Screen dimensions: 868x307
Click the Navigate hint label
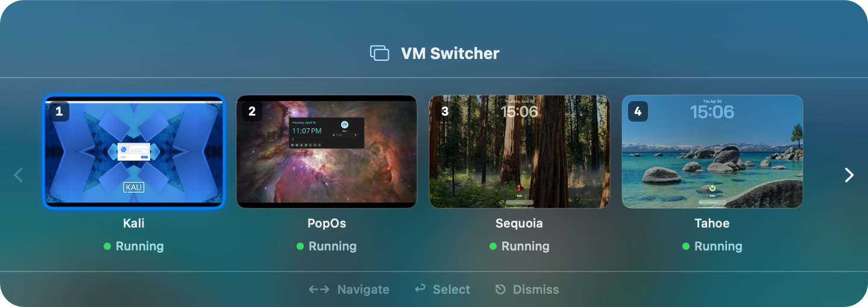point(363,290)
